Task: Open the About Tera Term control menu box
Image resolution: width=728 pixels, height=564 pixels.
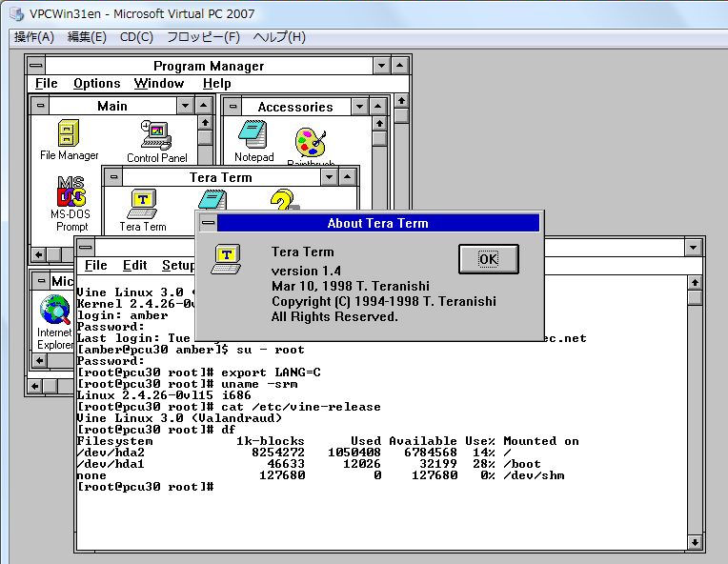Action: (208, 223)
